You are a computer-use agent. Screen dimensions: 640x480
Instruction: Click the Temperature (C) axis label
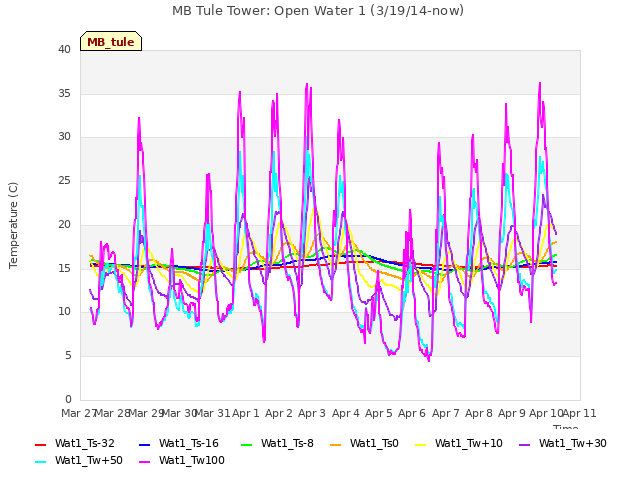tap(13, 225)
